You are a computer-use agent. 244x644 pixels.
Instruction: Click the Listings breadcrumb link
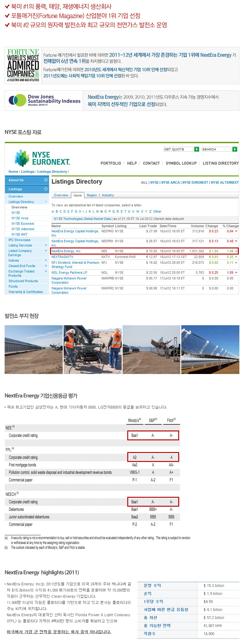click(x=28, y=172)
